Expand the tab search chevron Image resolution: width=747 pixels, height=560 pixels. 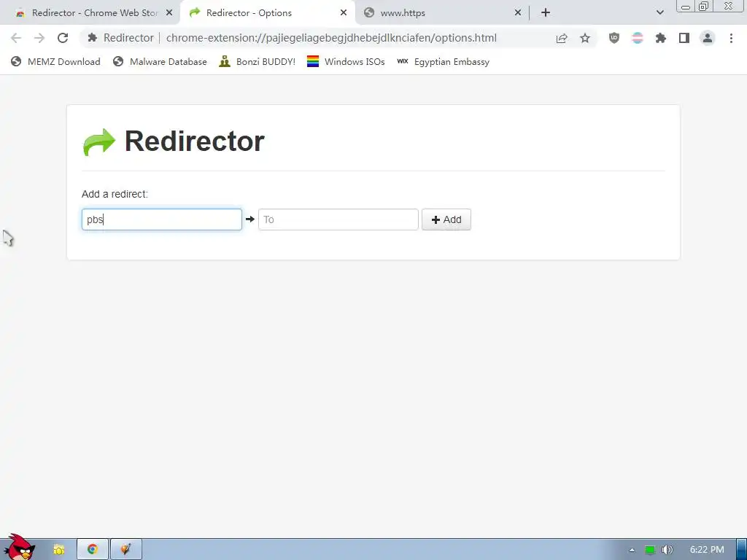click(x=659, y=13)
